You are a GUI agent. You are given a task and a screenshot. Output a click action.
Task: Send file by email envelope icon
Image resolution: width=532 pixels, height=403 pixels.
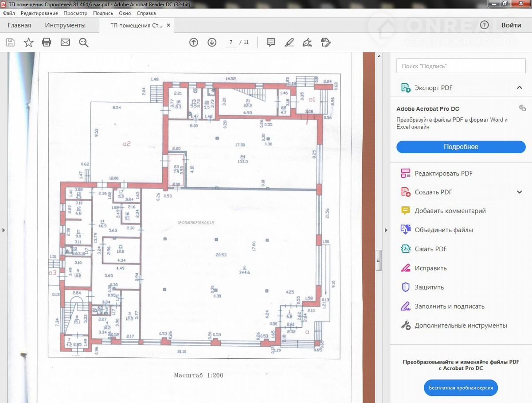(x=65, y=43)
